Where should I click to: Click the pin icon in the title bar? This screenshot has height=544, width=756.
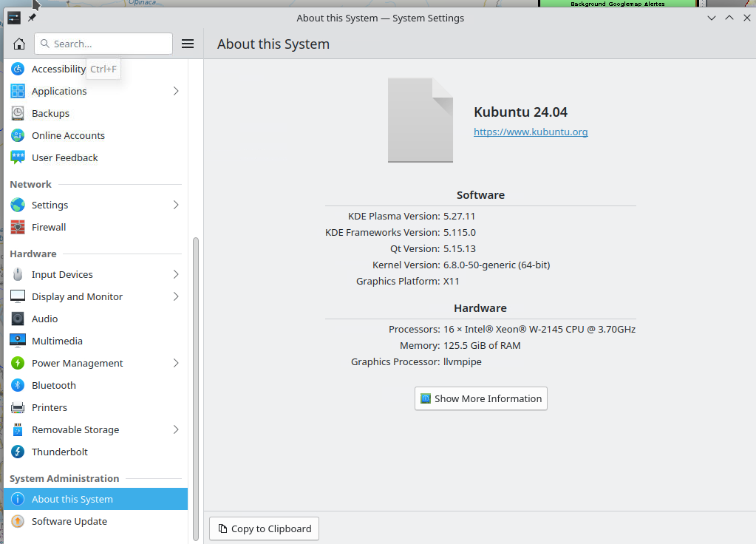[x=32, y=18]
